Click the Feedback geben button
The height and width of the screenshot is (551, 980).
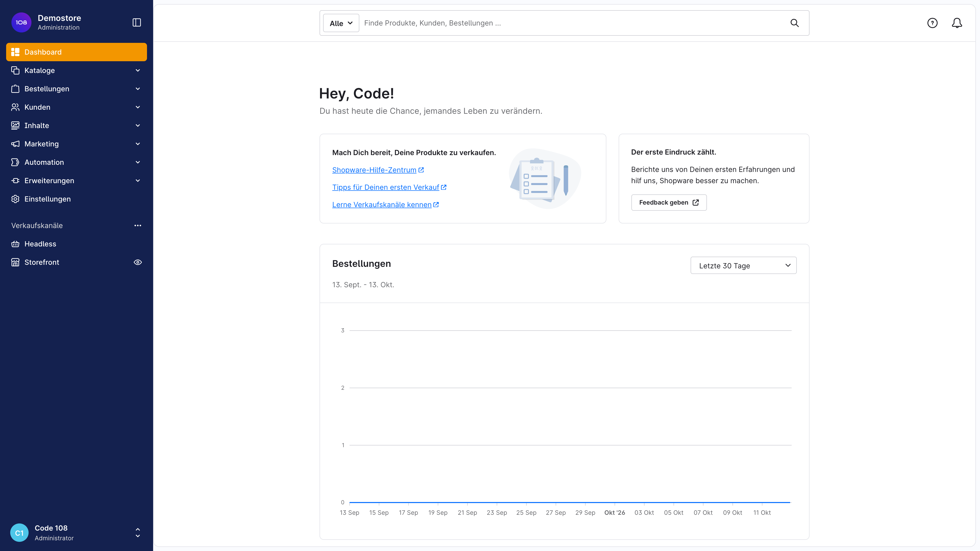point(669,203)
